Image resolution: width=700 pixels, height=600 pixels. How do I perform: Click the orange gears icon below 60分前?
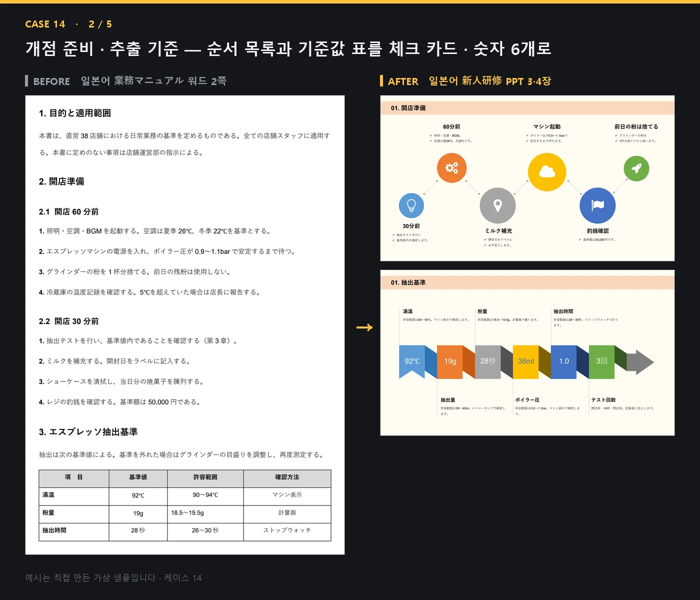451,168
